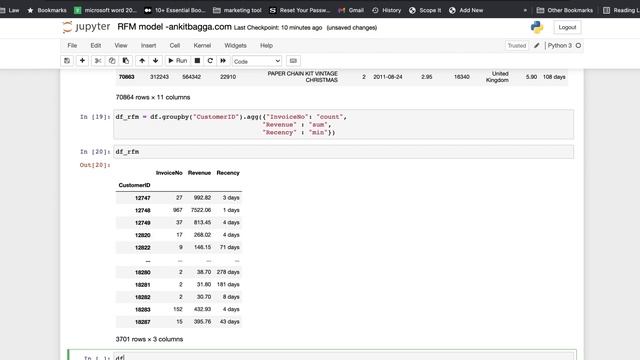Viewport: 640px width, 360px height.
Task: Move selected cell up arrow
Action: coord(142,61)
